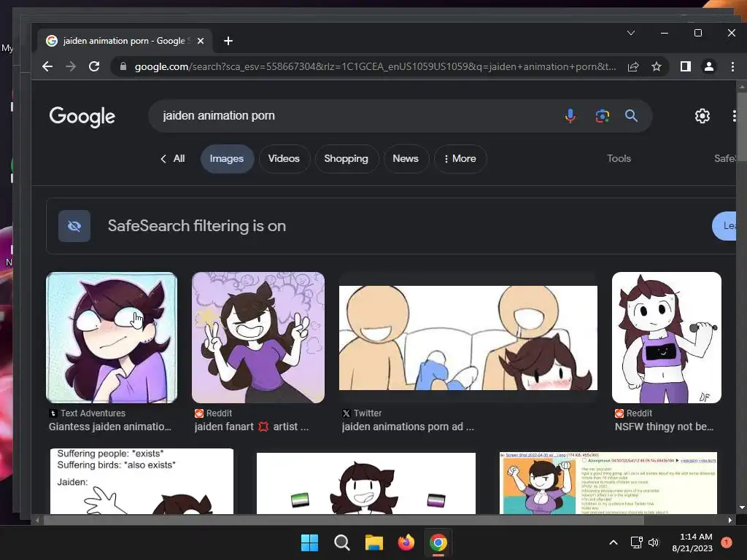This screenshot has width=747, height=560.
Task: Select the Images filter tab
Action: point(227,158)
